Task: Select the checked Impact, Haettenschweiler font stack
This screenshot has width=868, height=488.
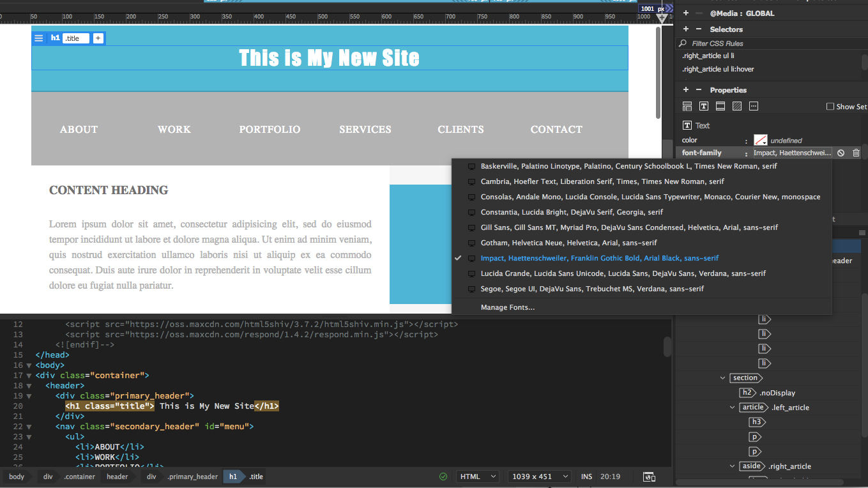Action: click(x=641, y=258)
